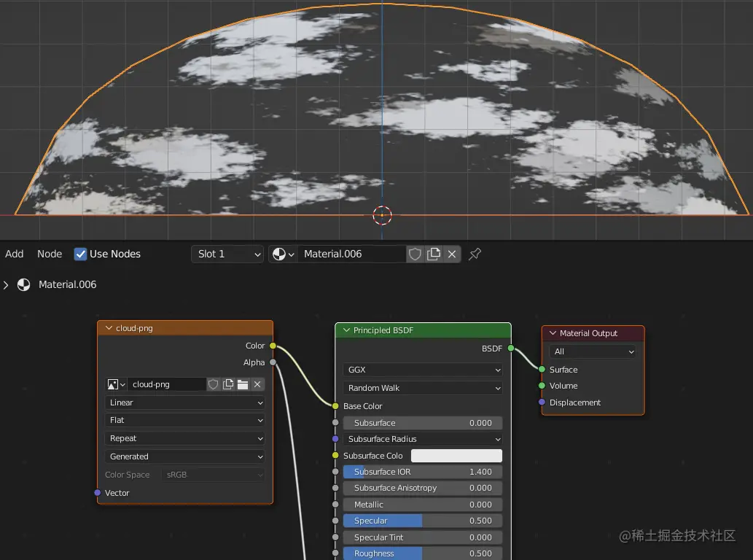The image size is (753, 560).
Task: Click the Alpha output socket of cloud-png
Action: click(x=273, y=362)
